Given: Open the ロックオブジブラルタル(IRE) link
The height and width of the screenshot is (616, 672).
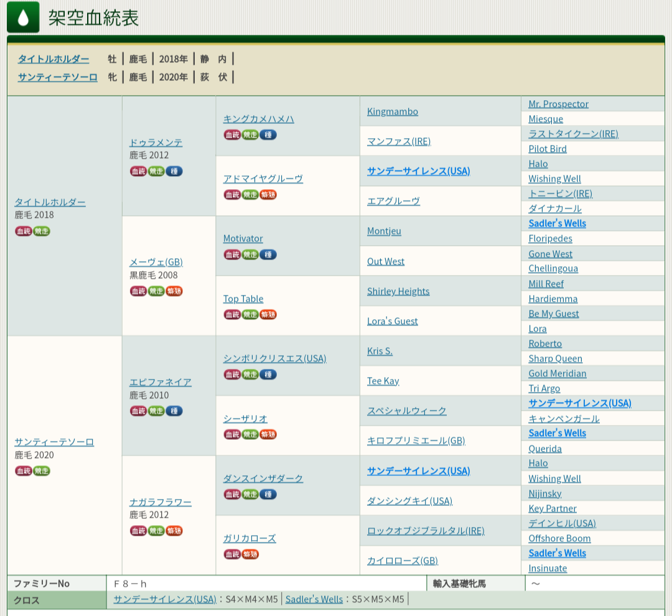Looking at the screenshot, I should point(426,531).
